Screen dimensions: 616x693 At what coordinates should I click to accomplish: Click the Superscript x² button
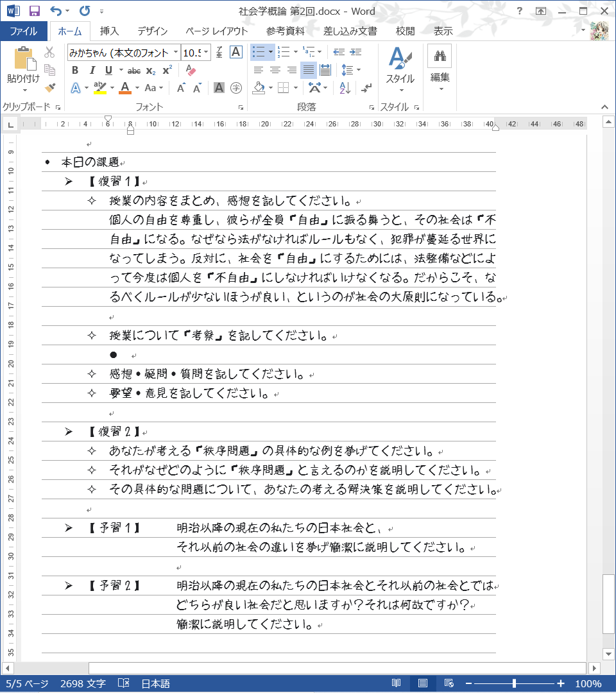[x=167, y=71]
